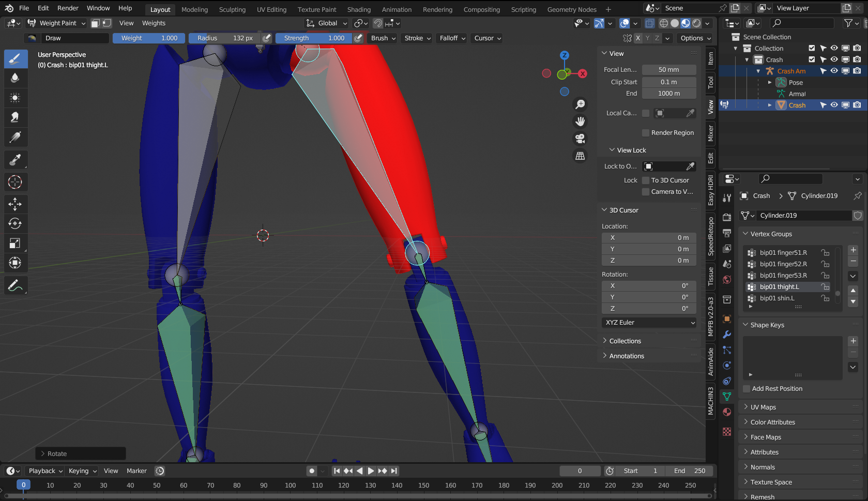Image resolution: width=868 pixels, height=501 pixels.
Task: Select the Gradient weight tool
Action: tap(15, 138)
